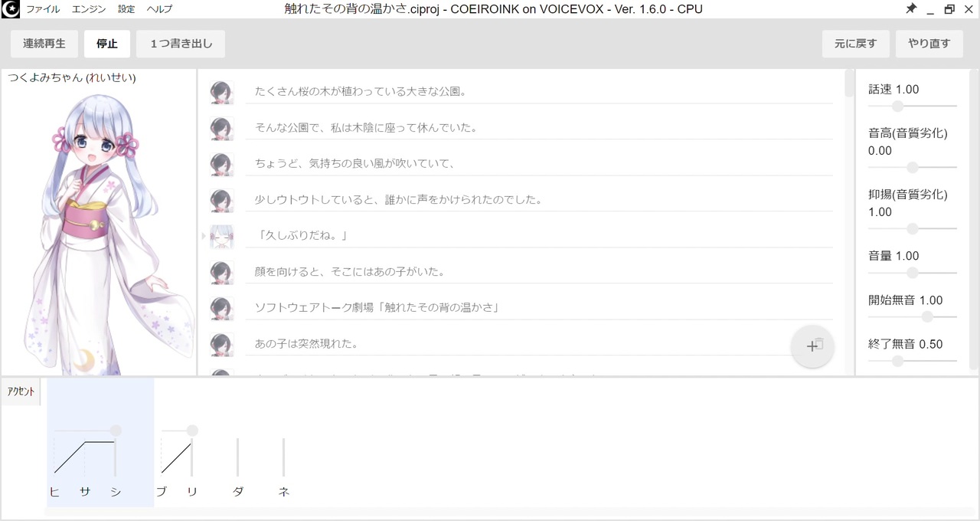The height and width of the screenshot is (521, 980).
Task: Click character icon beside 少しウトウト line
Action: coord(221,200)
